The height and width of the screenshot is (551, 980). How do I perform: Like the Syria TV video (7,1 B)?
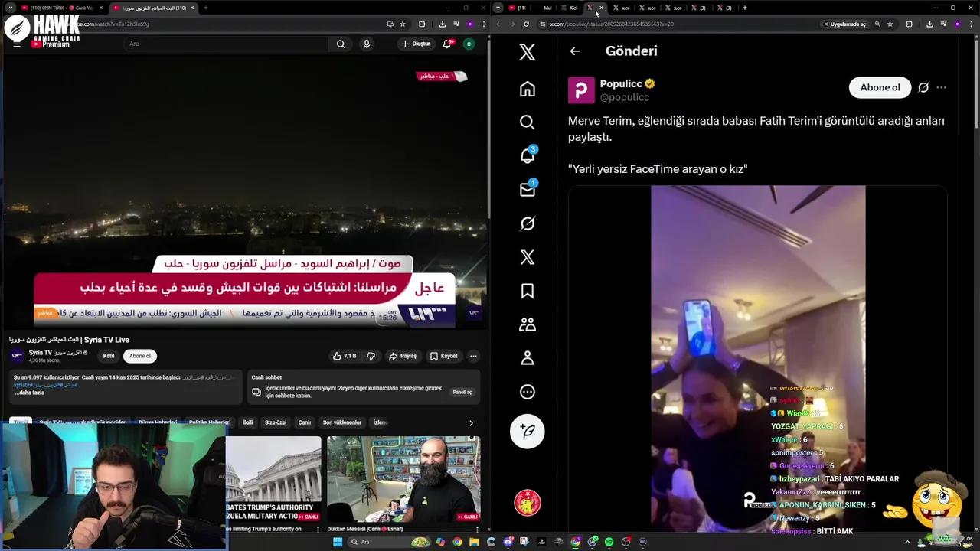coord(345,356)
